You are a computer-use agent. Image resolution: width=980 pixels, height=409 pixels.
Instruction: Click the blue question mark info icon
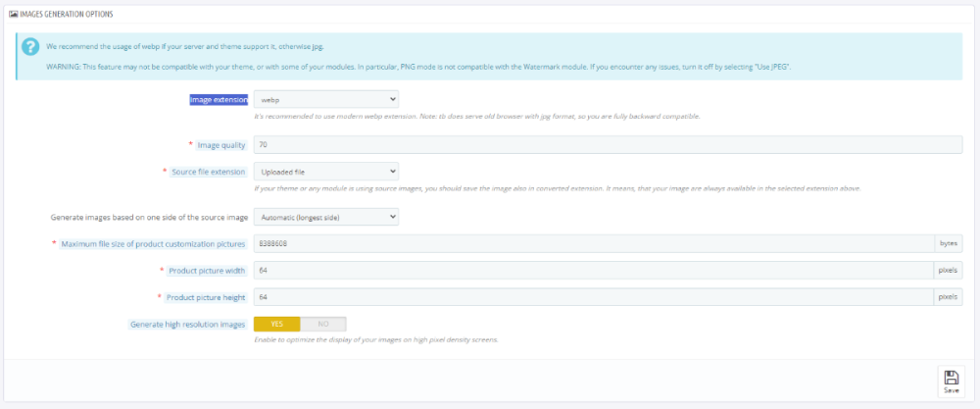(x=30, y=48)
